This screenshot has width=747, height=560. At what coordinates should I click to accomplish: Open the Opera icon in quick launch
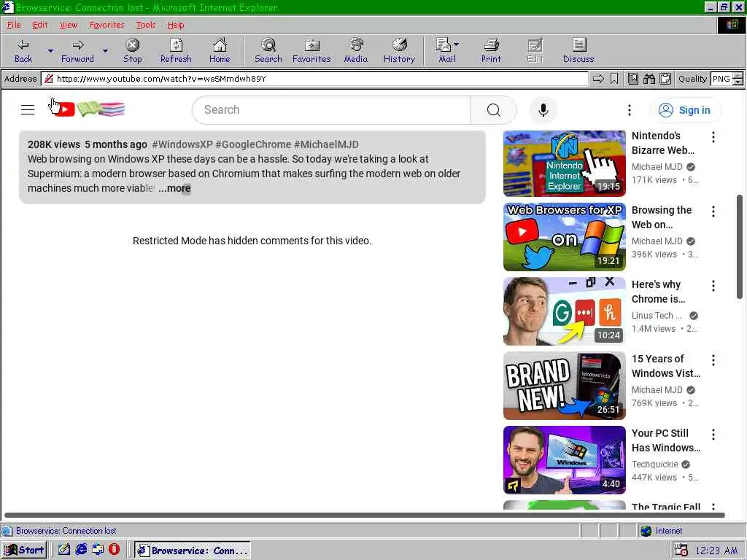pyautogui.click(x=115, y=550)
